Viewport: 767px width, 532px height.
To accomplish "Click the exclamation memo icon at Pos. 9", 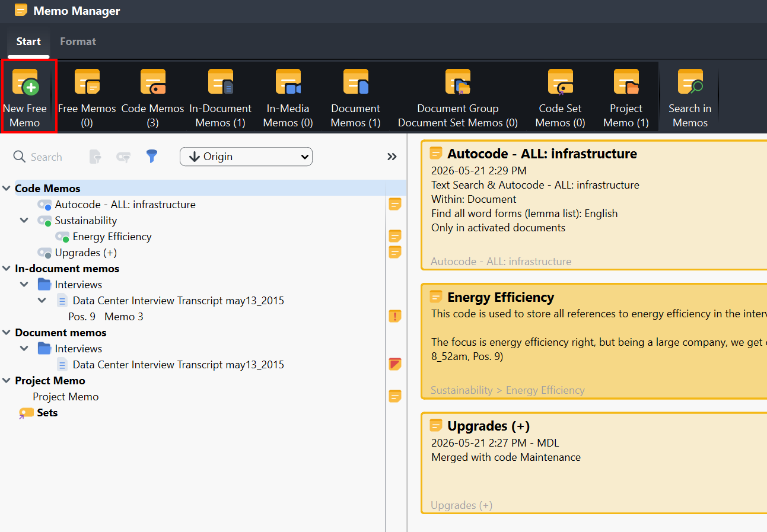I will click(395, 316).
